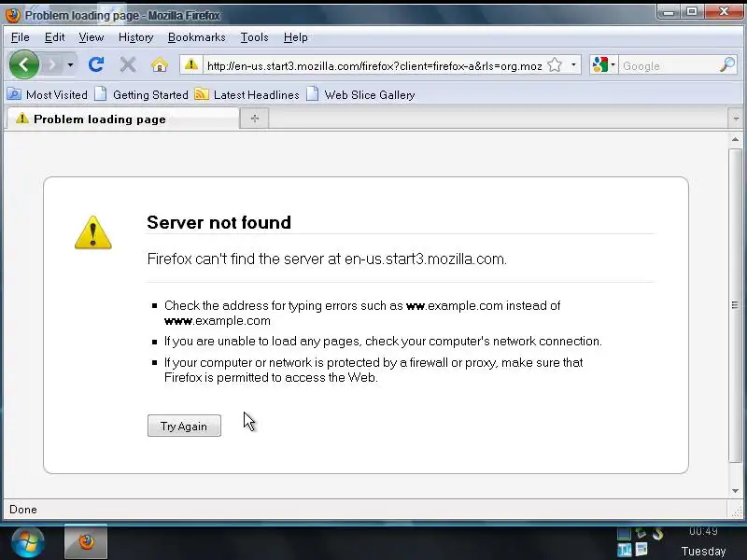Go to Home page via house icon
Viewport: 747px width, 560px height.
160,64
